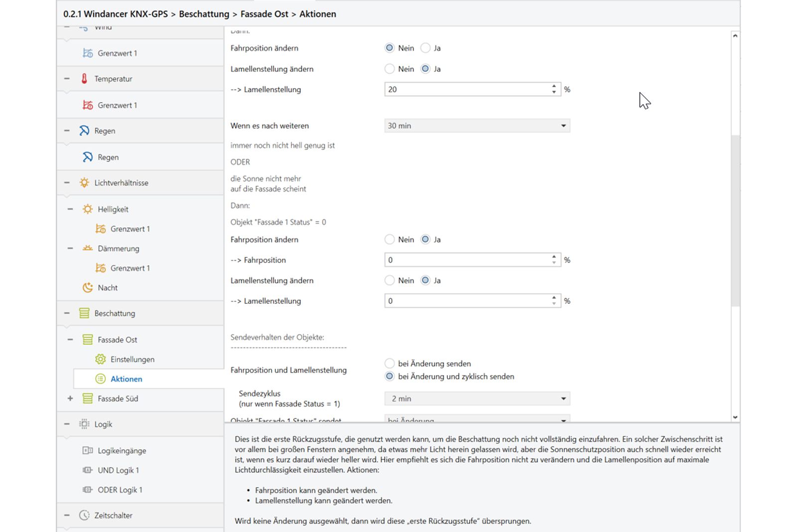Screen dimensions: 797x532
Task: Click the blinds icon beside Beschattung
Action: 84,313
